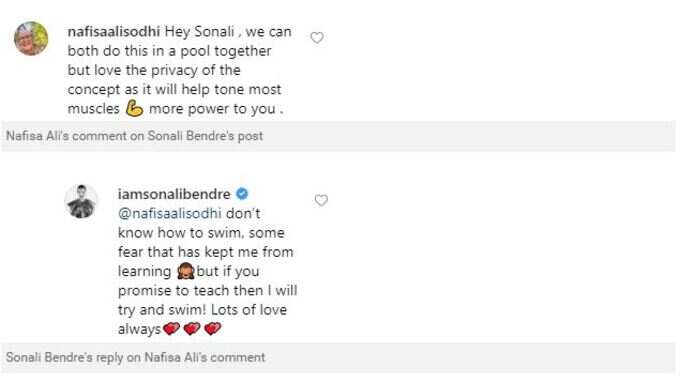Click the middle red heart emoji
Screen dimensions: 680x382
192,329
